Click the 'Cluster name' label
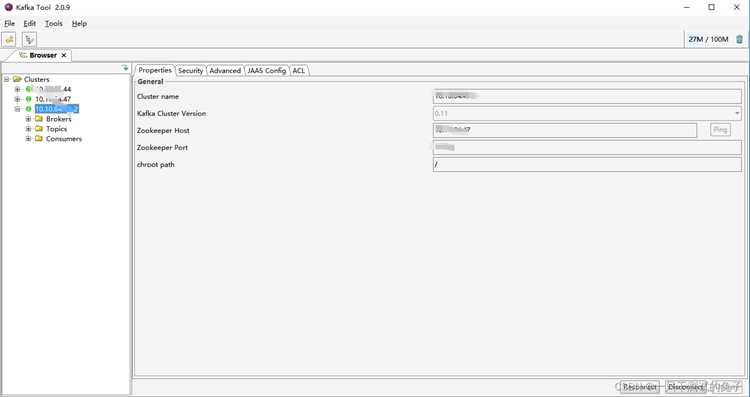This screenshot has height=397, width=750. coord(158,97)
